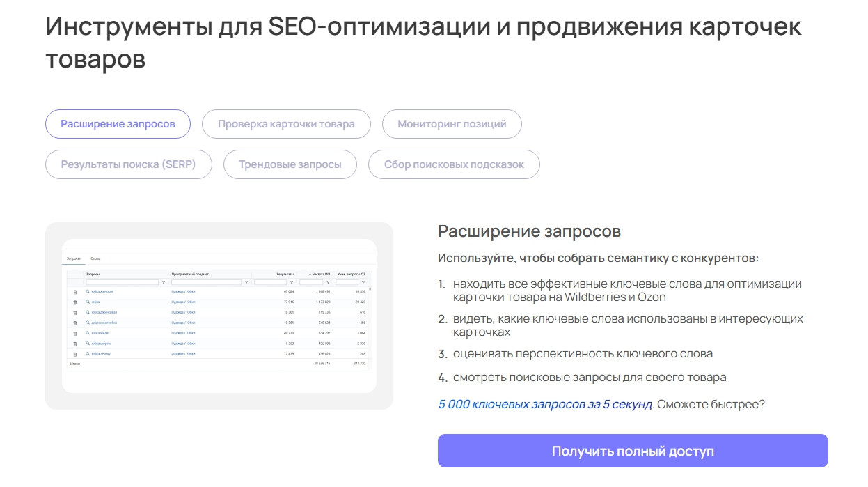
Task: Click trash icon beside "юбка миди" row
Action: pyautogui.click(x=75, y=333)
